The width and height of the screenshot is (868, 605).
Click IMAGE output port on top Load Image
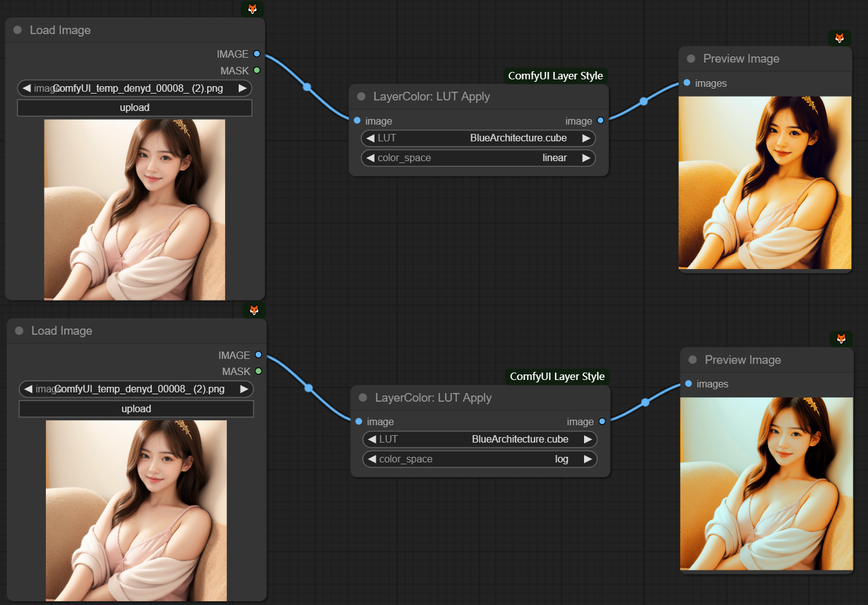(257, 54)
